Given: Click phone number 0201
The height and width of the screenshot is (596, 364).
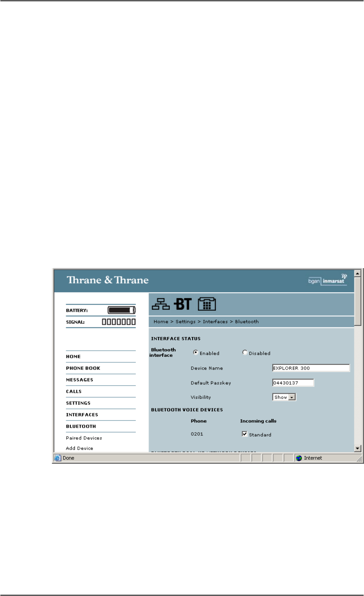Looking at the screenshot, I should point(197,434).
